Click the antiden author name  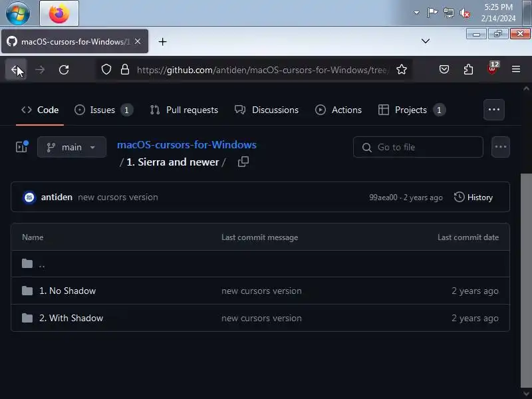[x=57, y=197]
